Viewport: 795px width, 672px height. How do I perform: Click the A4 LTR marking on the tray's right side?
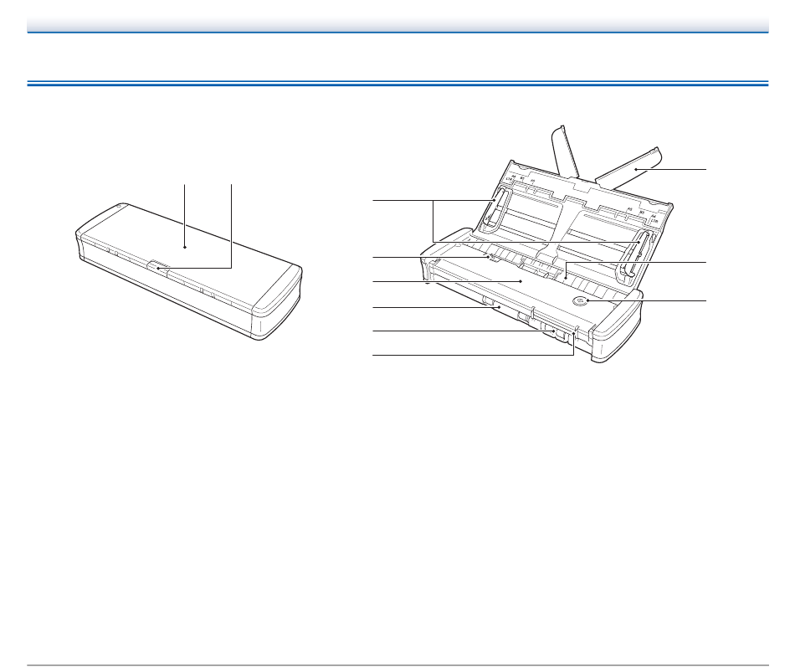click(654, 218)
